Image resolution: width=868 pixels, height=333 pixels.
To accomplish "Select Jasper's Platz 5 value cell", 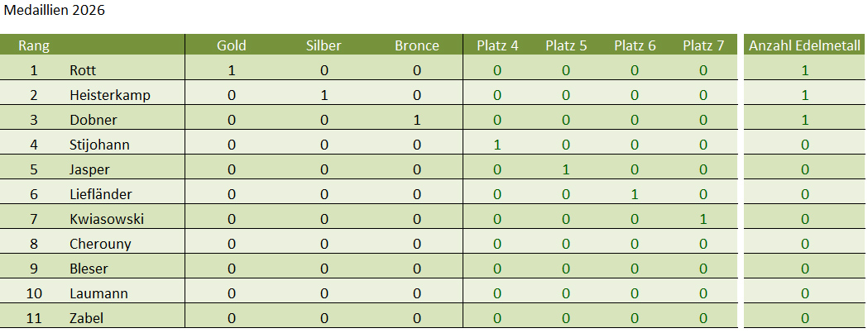I will point(566,170).
